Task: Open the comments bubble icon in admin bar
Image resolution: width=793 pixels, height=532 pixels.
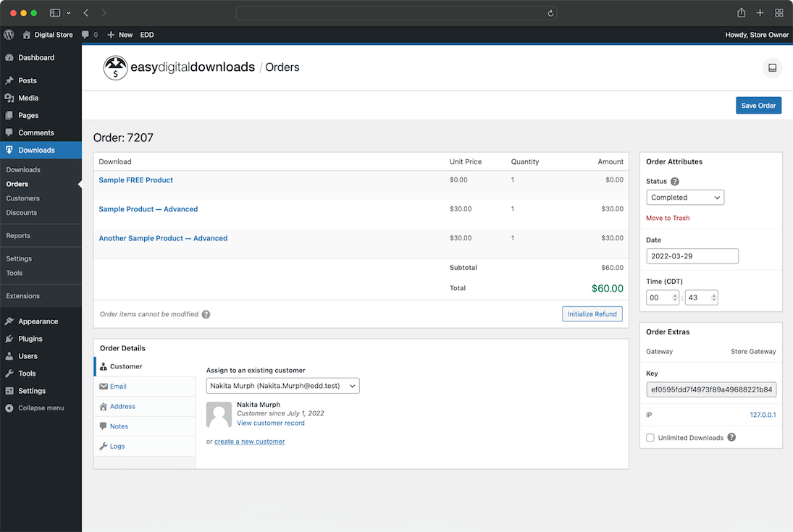Action: point(86,35)
